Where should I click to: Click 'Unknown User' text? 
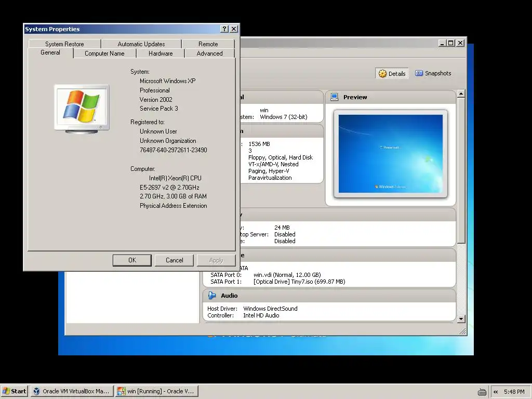(x=158, y=131)
